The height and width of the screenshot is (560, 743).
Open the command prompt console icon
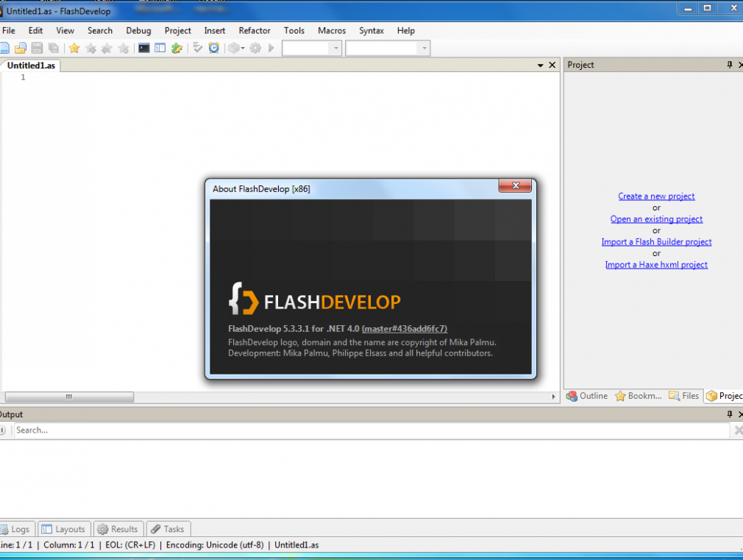click(144, 48)
